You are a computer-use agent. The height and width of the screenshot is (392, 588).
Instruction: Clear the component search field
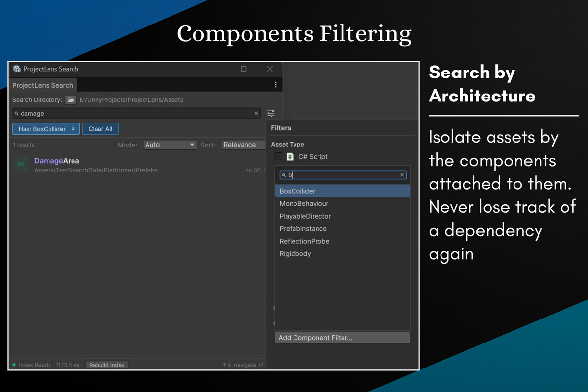402,175
